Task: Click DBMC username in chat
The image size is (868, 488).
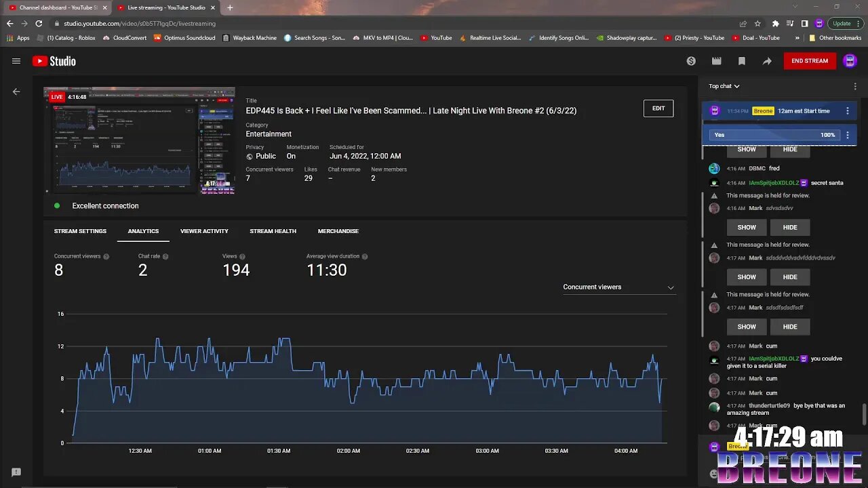Action: point(757,169)
